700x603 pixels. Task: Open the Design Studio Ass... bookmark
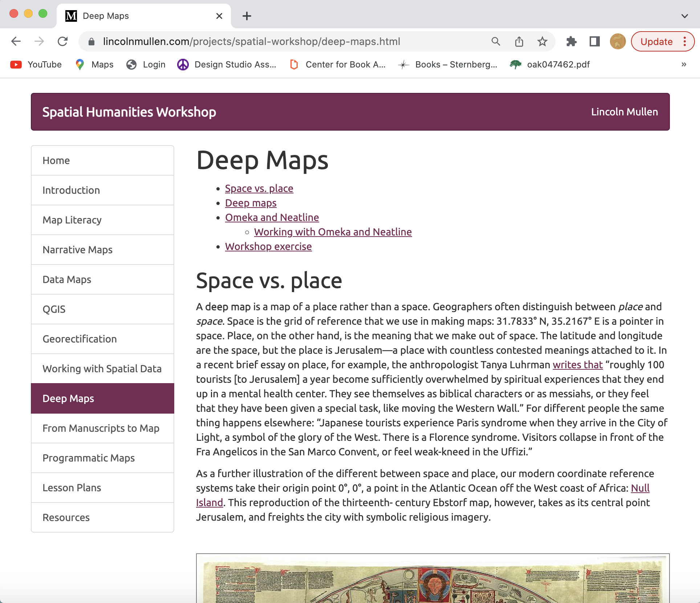pos(227,65)
